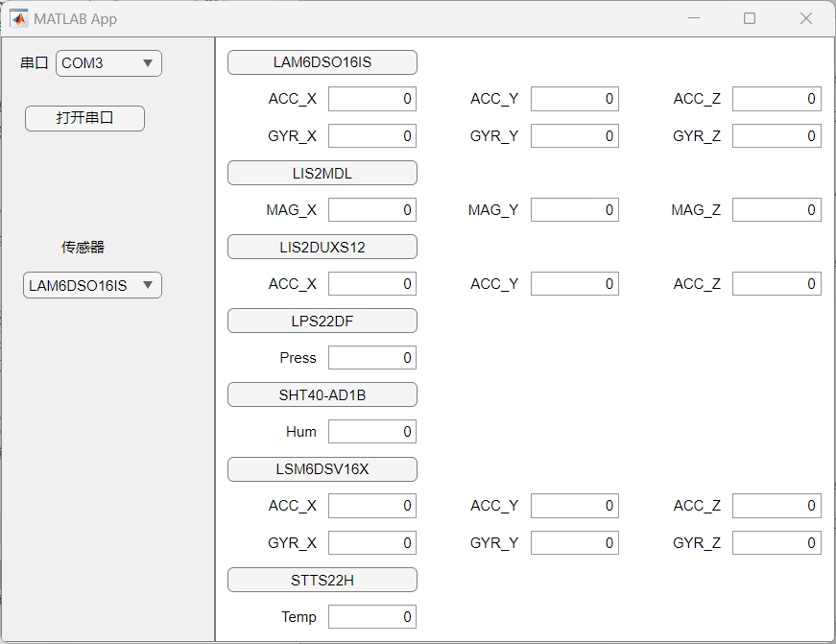Click the MATLAB logo in title bar

click(x=18, y=18)
